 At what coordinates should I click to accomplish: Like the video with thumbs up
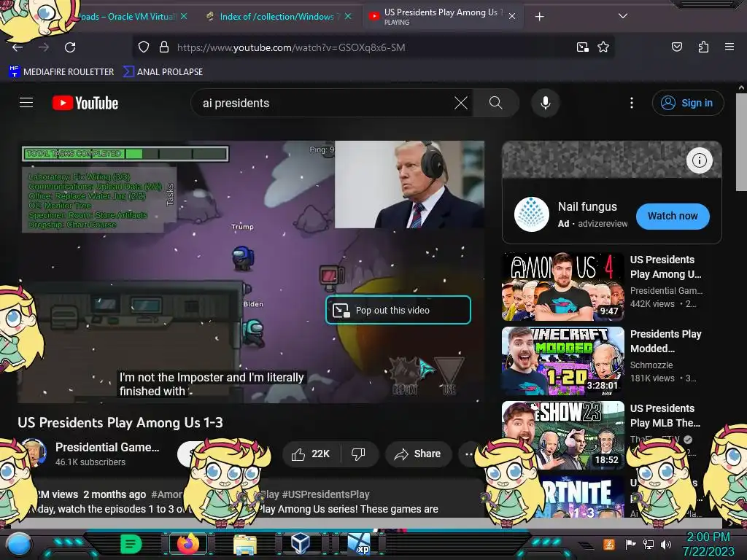pos(311,454)
